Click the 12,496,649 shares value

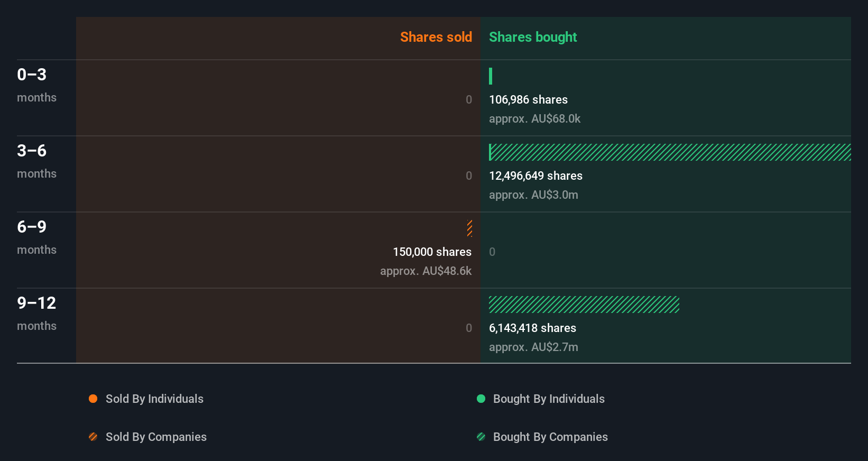(x=535, y=176)
